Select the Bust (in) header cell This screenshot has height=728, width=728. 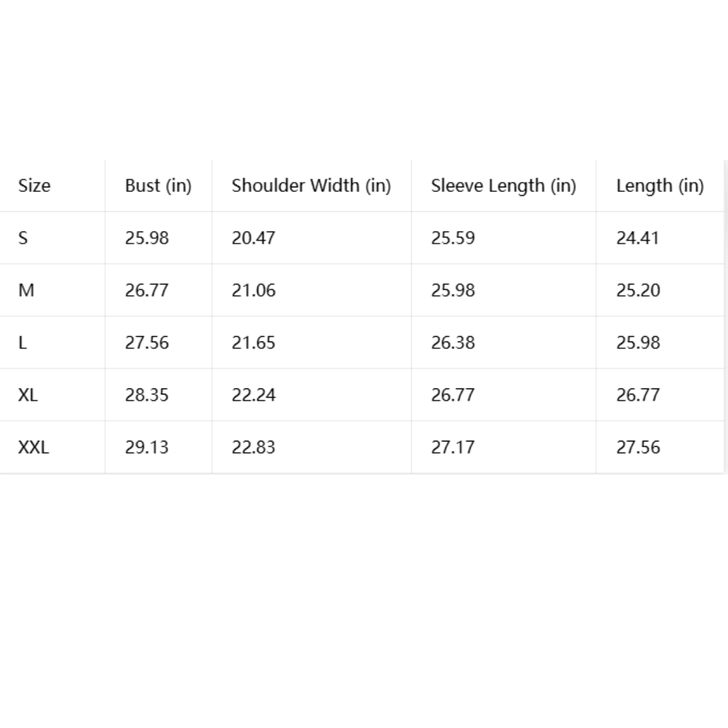pos(158,186)
